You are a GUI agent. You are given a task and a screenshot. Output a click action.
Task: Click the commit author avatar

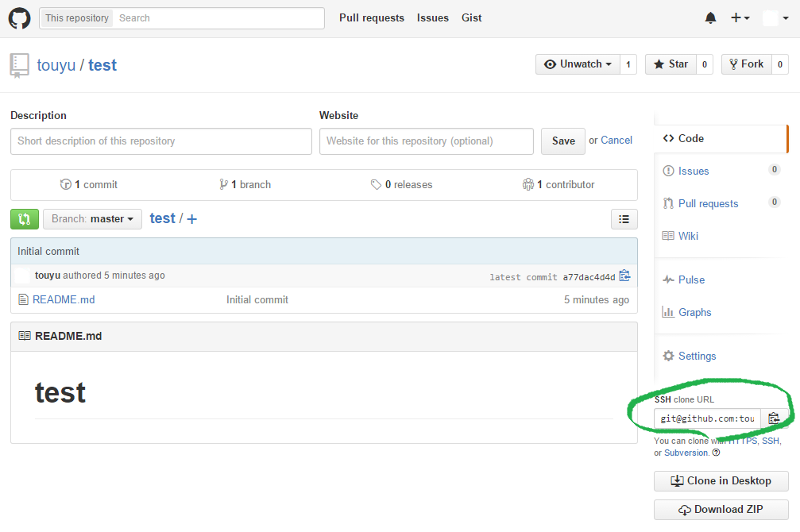point(22,276)
